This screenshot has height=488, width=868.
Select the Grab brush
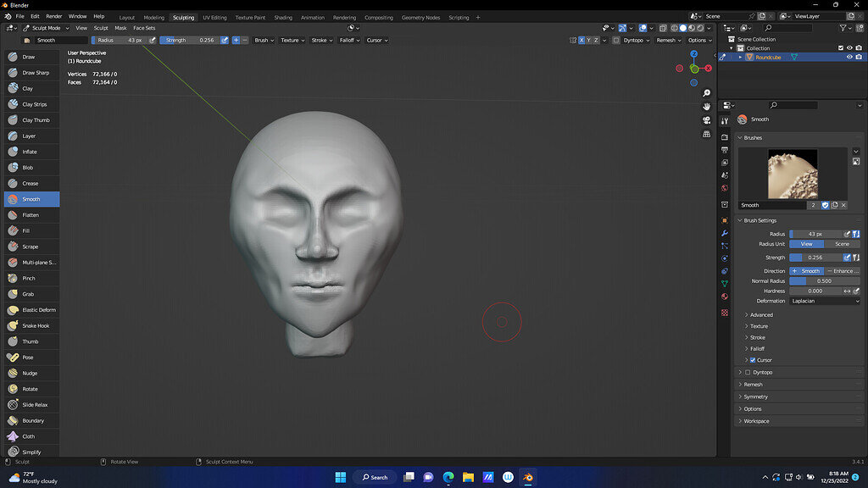tap(31, 294)
